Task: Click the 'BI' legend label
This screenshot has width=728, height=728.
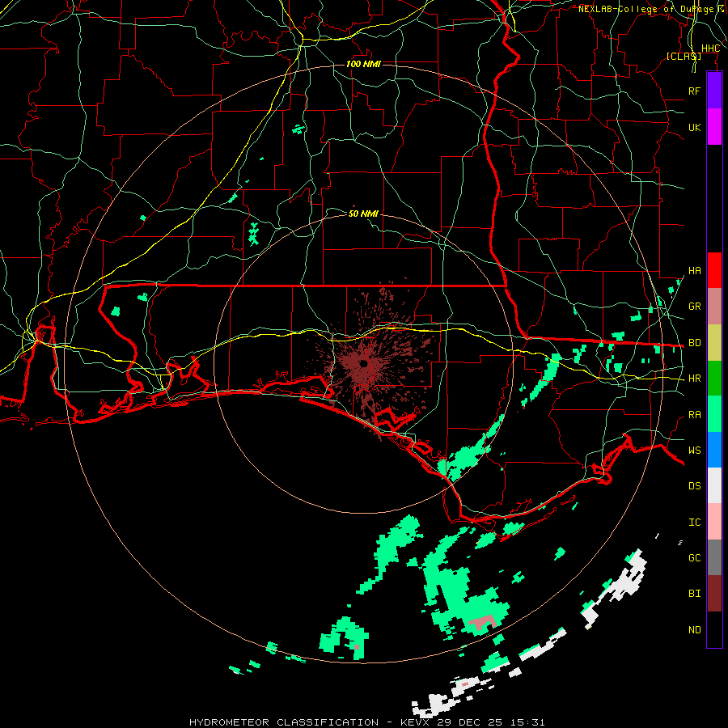Action: (694, 594)
